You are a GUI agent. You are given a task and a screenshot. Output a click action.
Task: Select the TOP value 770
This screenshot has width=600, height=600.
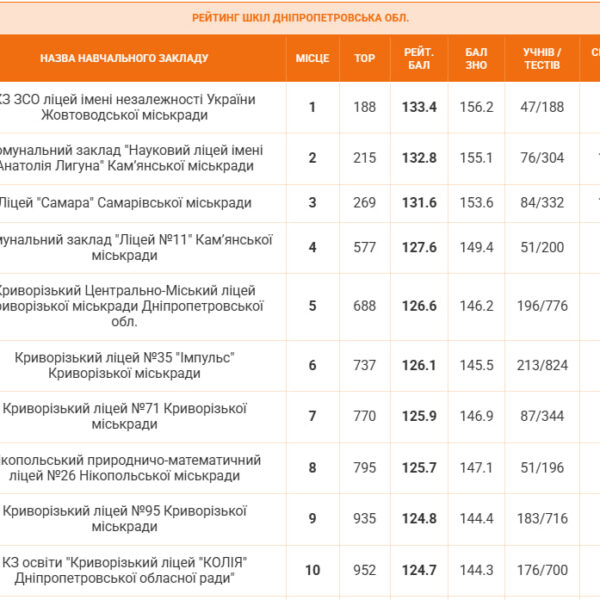pos(364,416)
